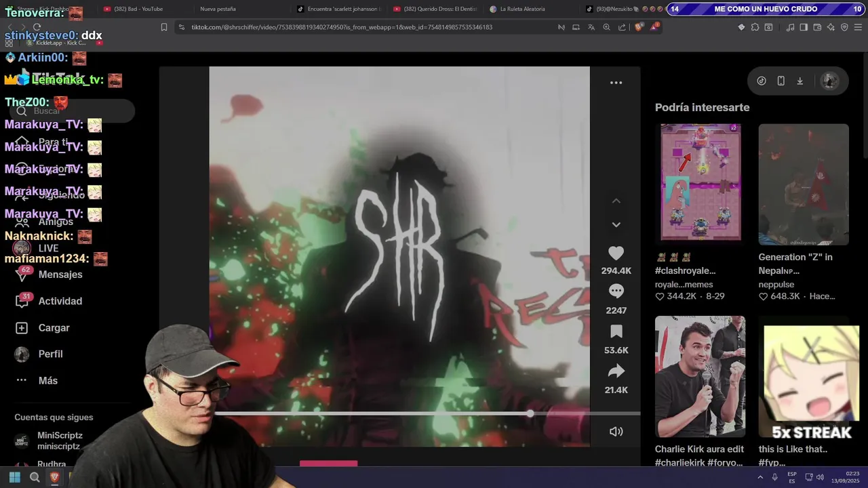Click the taskbar microphone icon
The width and height of the screenshot is (868, 488).
tap(774, 477)
